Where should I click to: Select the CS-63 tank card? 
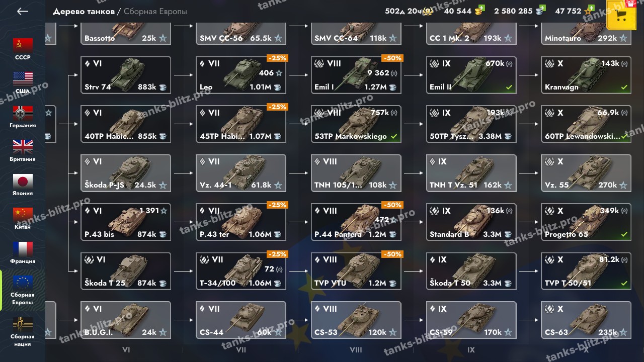tap(586, 320)
